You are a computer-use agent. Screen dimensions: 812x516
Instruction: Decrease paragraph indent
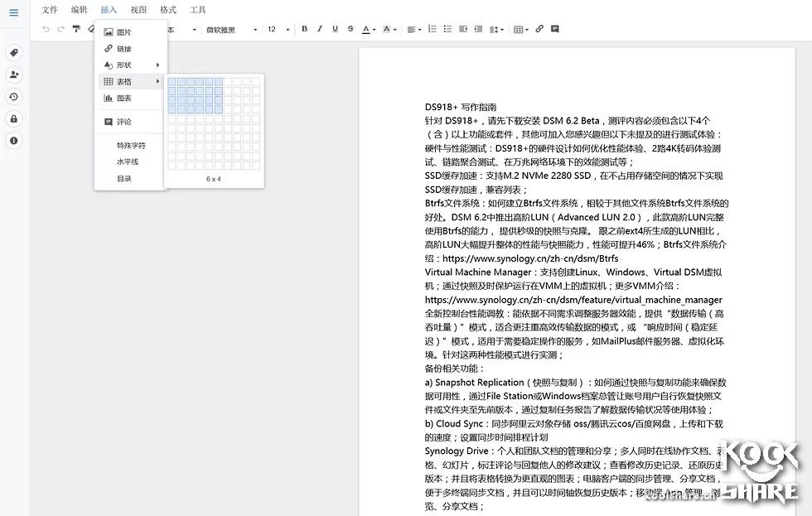[x=463, y=29]
